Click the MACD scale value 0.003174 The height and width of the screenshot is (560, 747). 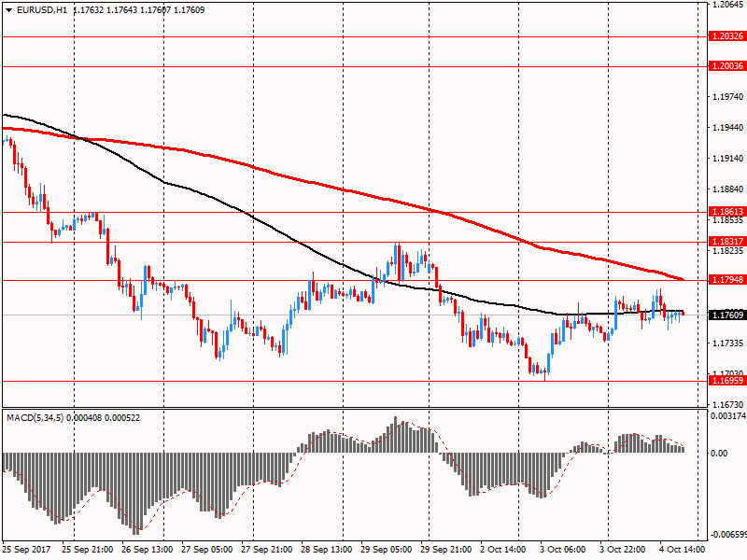728,416
